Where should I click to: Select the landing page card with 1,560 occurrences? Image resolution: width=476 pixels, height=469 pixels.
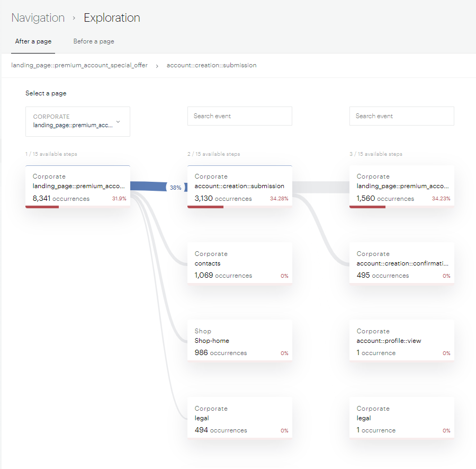click(x=401, y=187)
